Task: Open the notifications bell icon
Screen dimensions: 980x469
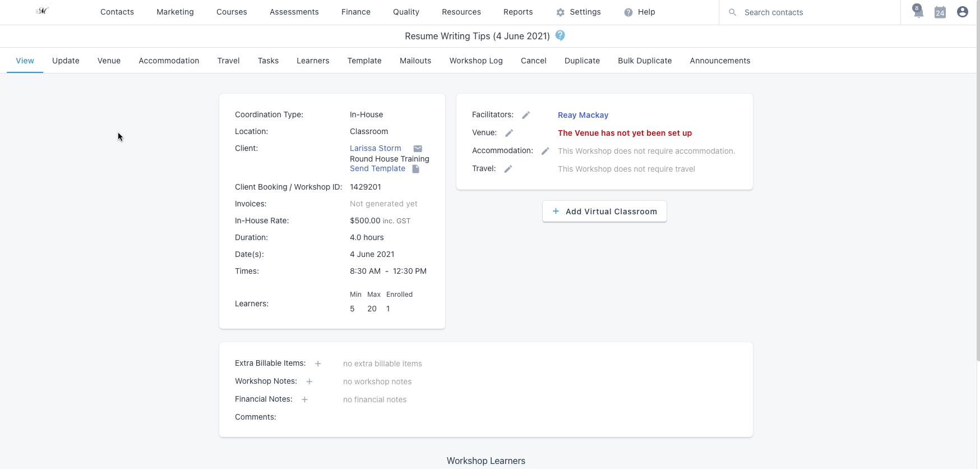Action: click(x=918, y=11)
